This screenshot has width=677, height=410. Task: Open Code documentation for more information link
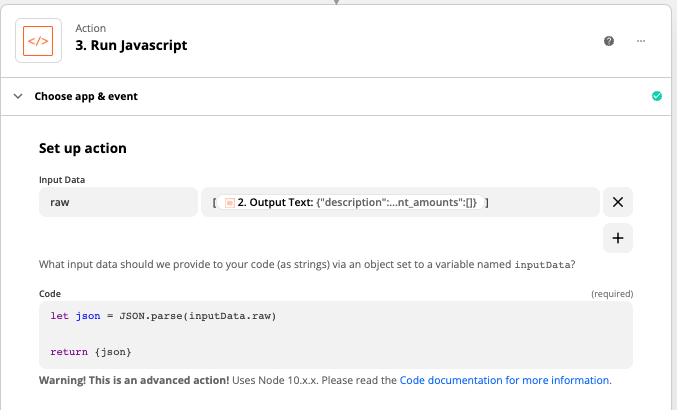pos(504,380)
